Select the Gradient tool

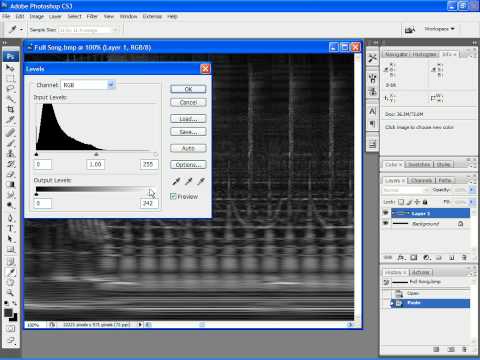coord(10,185)
